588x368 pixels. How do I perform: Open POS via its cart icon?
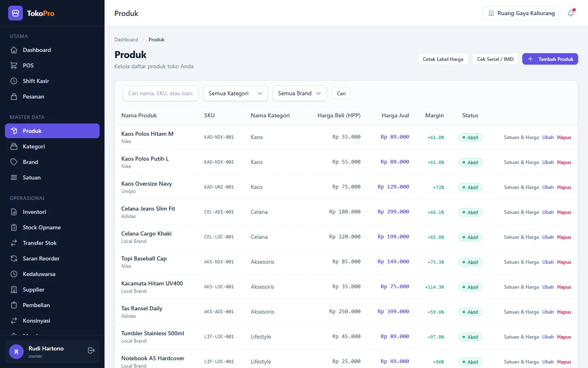coord(14,65)
